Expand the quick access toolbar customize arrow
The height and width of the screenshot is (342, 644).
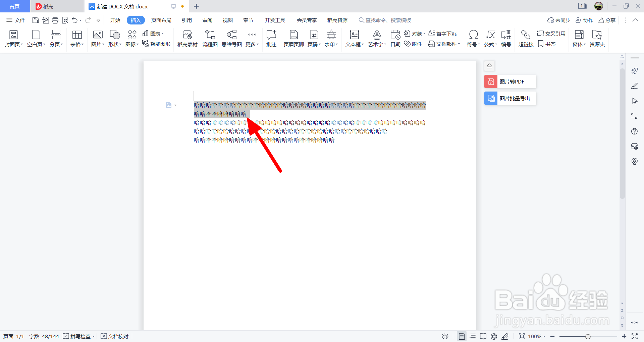[98, 20]
